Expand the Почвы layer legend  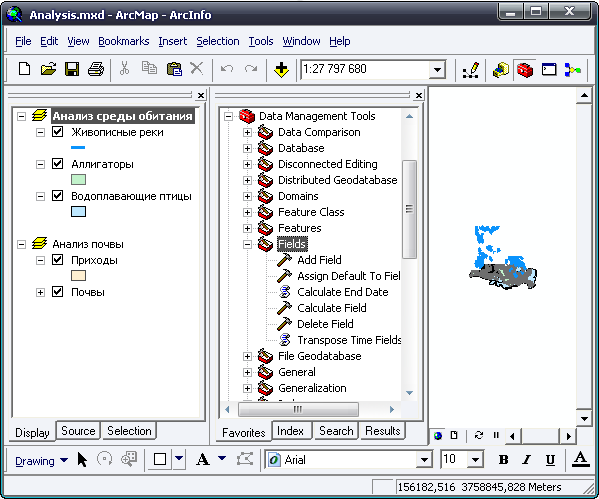[40, 292]
